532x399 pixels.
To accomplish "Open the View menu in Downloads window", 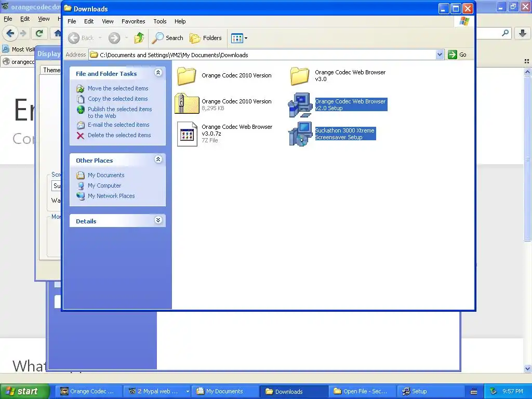I will pyautogui.click(x=108, y=21).
